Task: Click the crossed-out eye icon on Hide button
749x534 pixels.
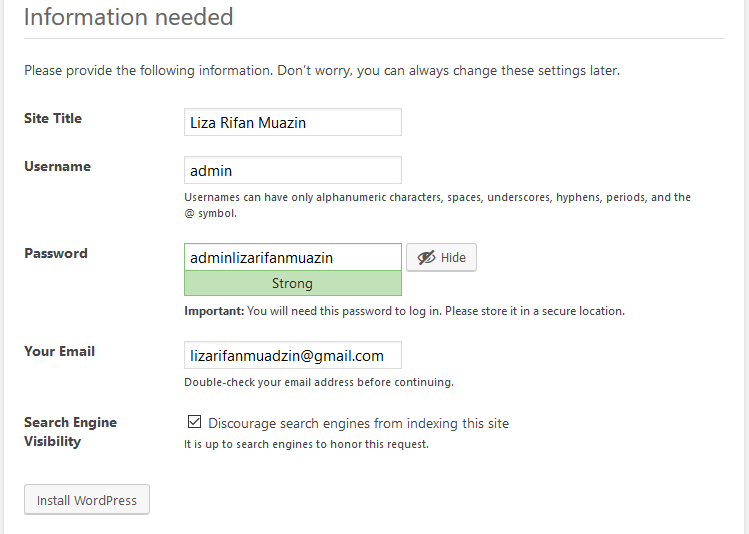Action: 426,258
